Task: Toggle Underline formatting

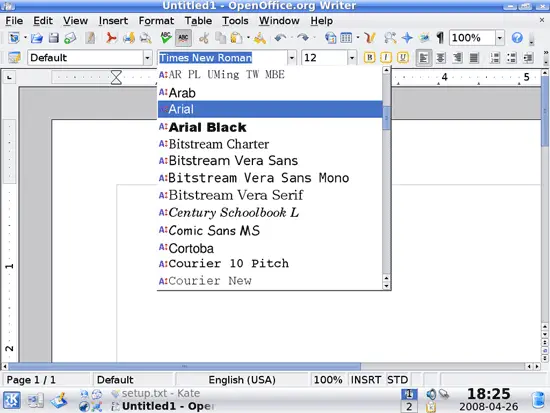Action: [403, 58]
